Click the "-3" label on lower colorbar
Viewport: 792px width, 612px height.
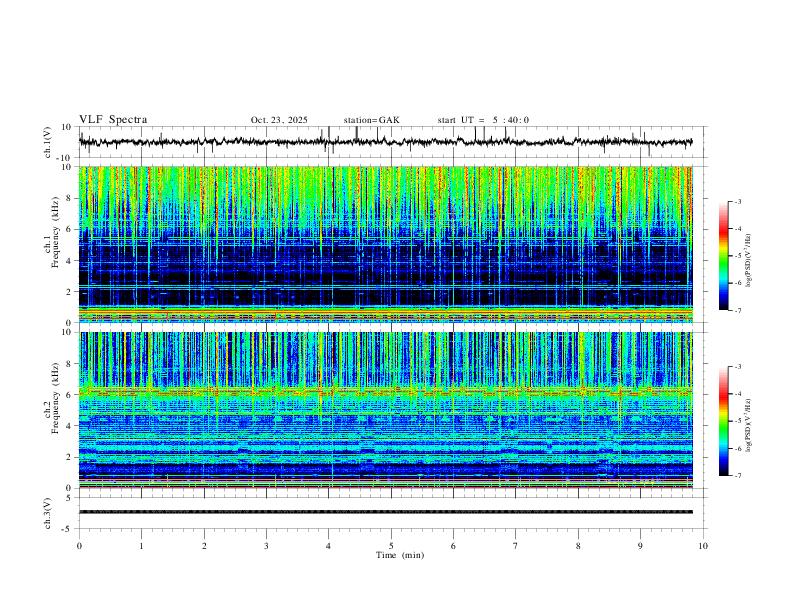[x=737, y=367]
